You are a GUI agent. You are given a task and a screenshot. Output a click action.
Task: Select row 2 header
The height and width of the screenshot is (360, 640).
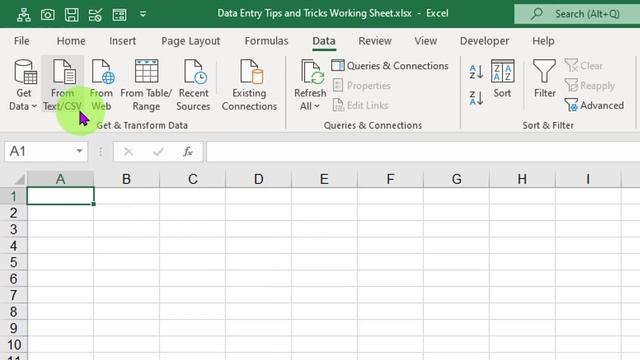point(13,213)
